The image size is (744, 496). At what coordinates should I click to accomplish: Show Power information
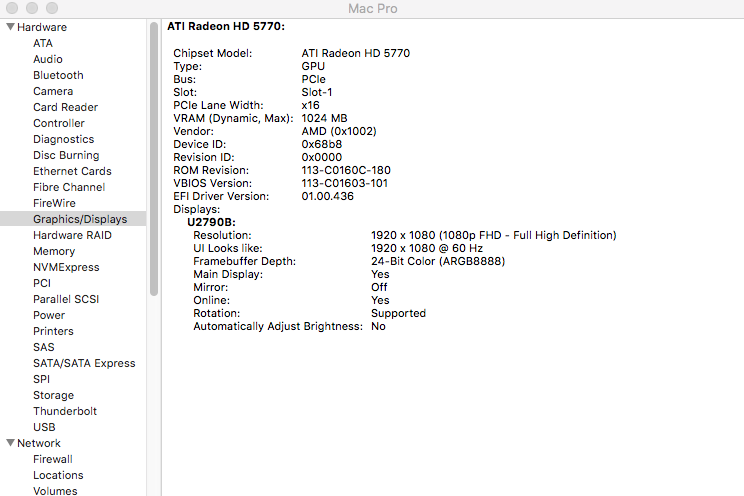pos(49,315)
